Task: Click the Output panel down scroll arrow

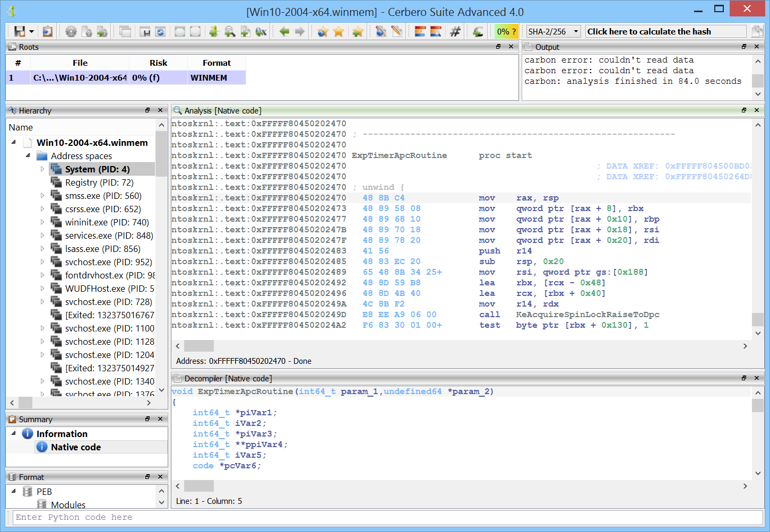Action: point(758,94)
